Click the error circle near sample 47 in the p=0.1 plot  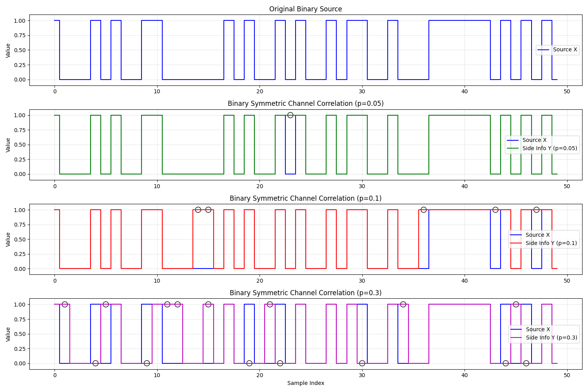point(536,210)
